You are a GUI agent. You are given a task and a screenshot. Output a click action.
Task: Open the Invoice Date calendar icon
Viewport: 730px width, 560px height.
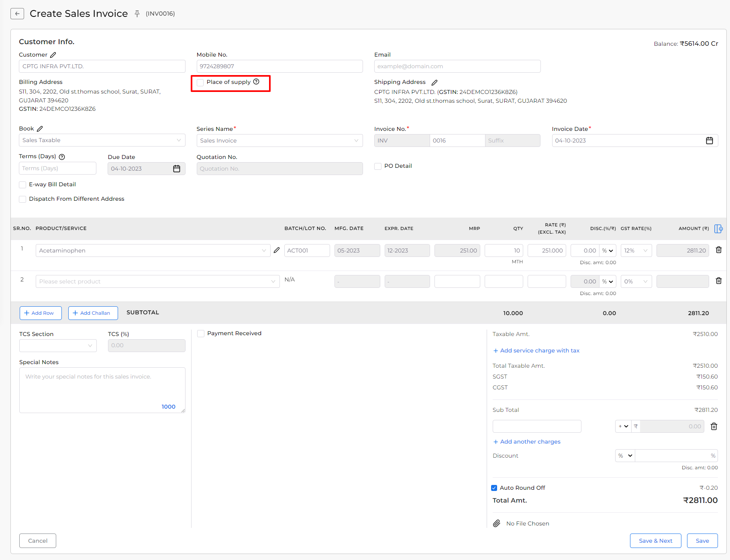710,141
